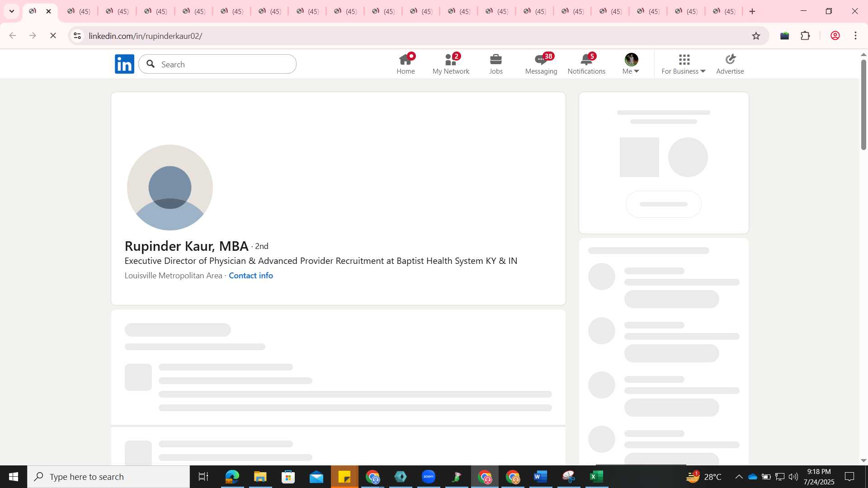Open My Network page
868x488 pixels.
[x=451, y=64]
